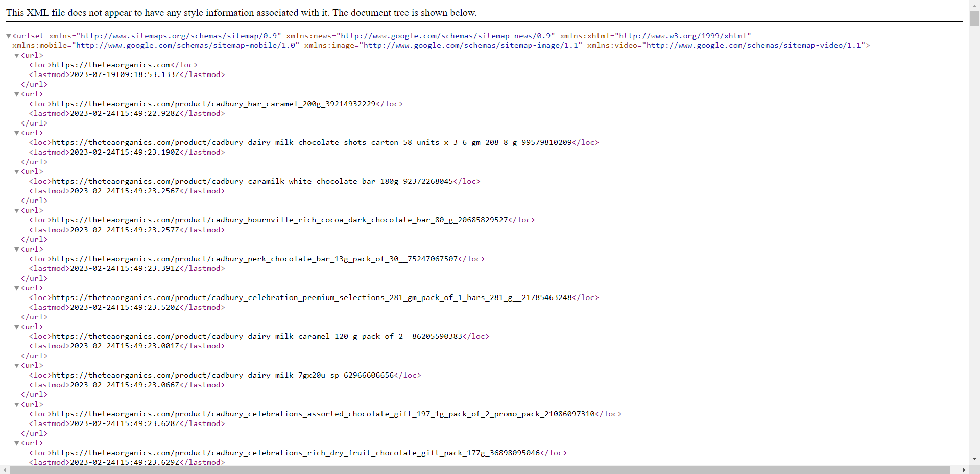Collapse url node for cadbury_dairy_milk_caramel_120_g
The width and height of the screenshot is (980, 474).
click(x=17, y=327)
